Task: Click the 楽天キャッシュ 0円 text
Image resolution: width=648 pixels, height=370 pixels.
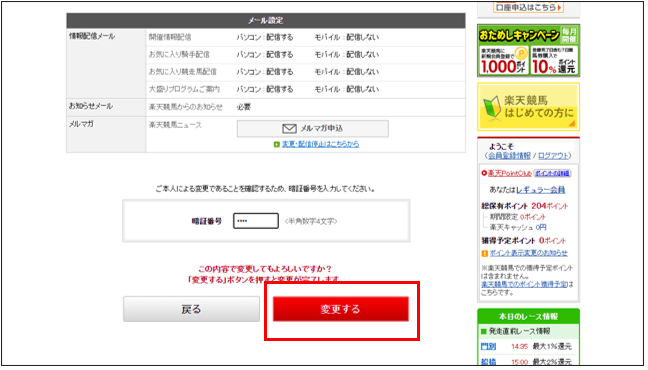Action: [518, 227]
